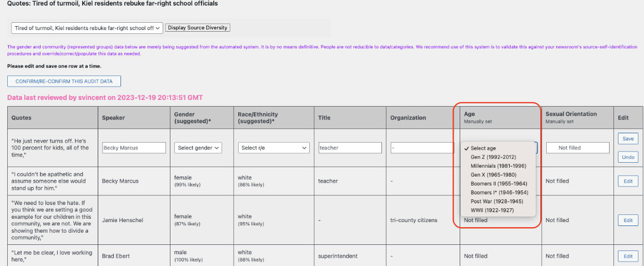
Task: Click Confirm/Re-confirm This Audit Data button
Action: [64, 81]
